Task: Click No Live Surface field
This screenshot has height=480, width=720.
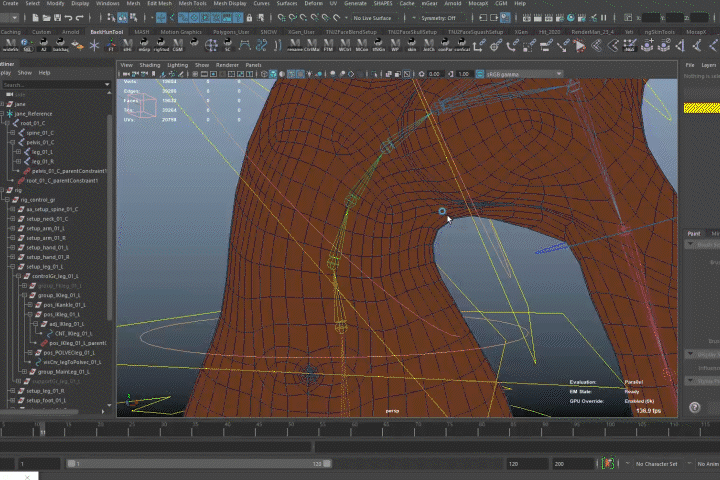Action: (x=372, y=18)
